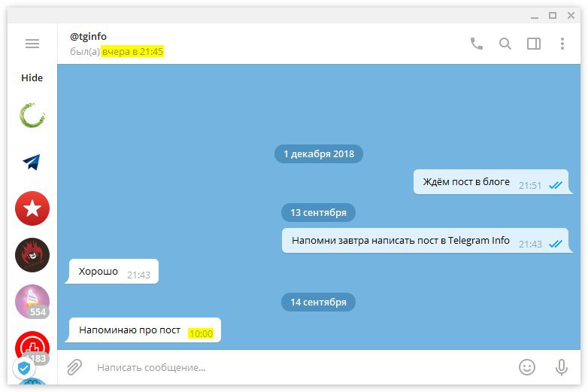Open @tginfo profile from chat header

click(88, 36)
